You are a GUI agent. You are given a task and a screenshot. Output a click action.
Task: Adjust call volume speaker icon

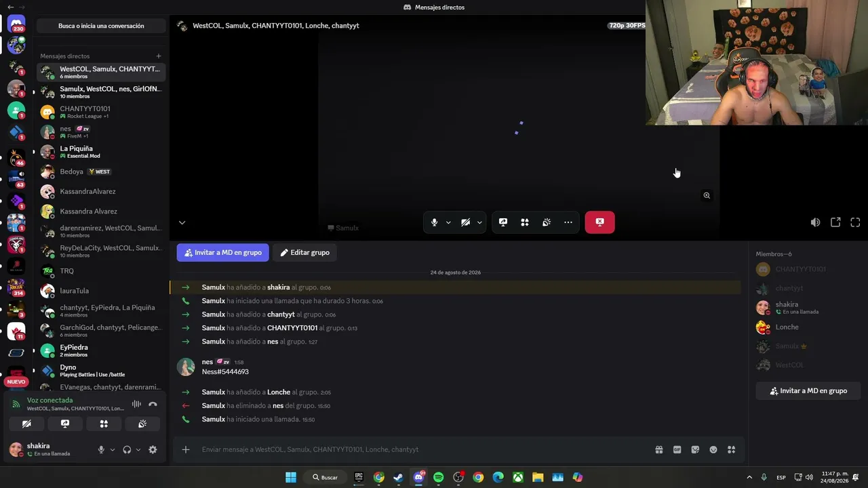tap(815, 222)
